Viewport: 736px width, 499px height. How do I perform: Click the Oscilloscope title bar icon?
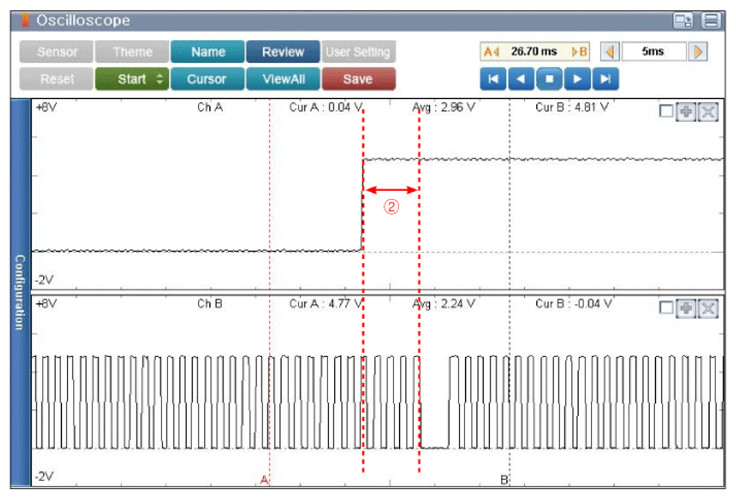coord(25,20)
